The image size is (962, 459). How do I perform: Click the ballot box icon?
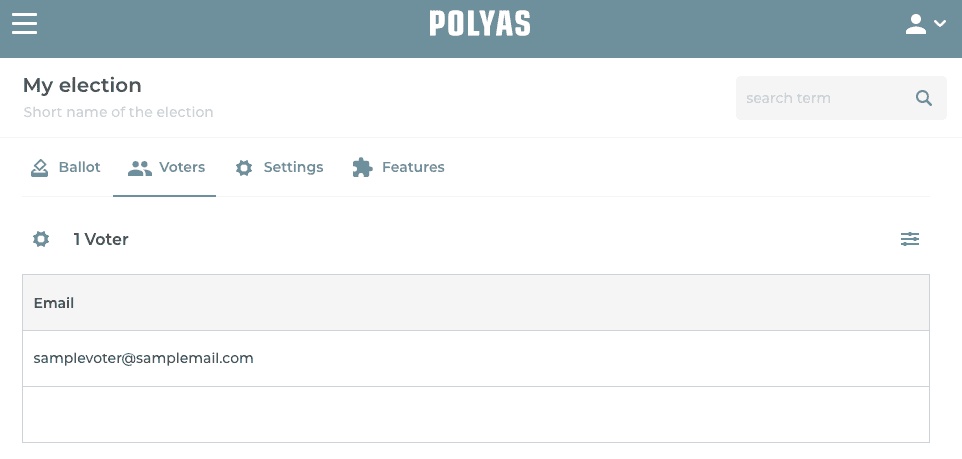(40, 168)
